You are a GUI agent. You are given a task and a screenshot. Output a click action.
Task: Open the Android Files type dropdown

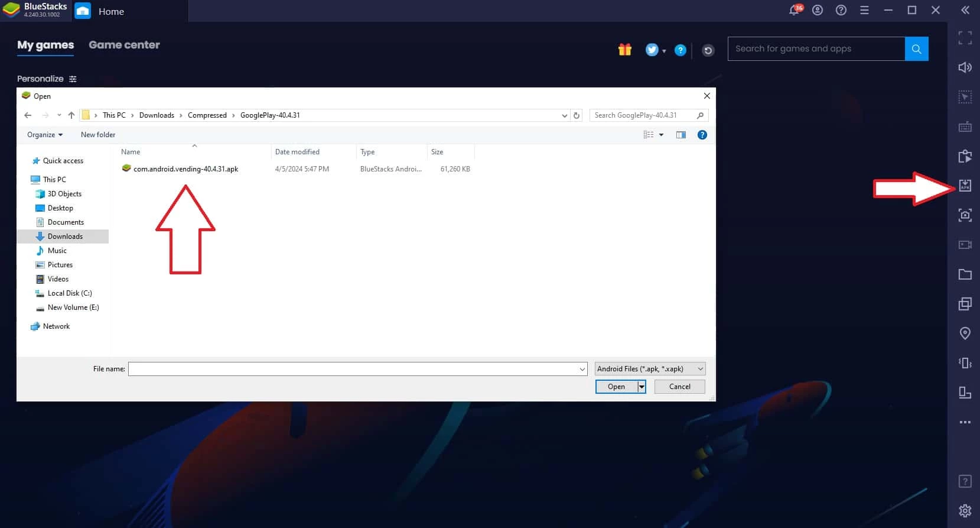point(650,369)
